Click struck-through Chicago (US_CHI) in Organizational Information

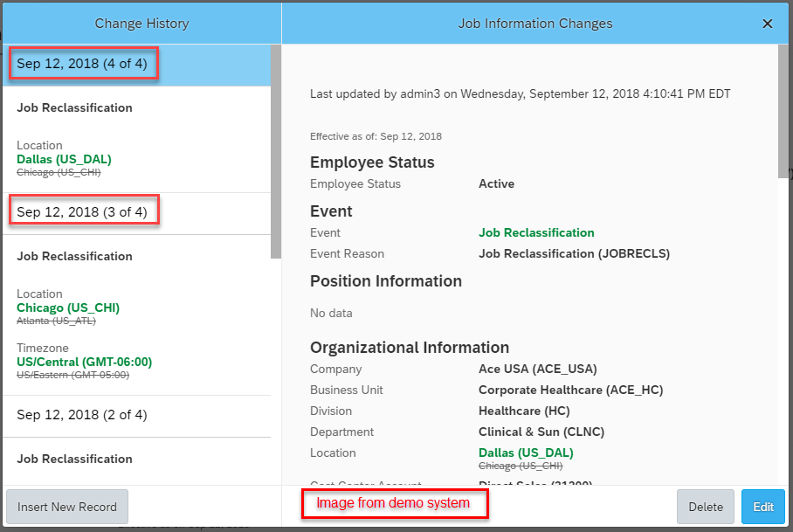pyautogui.click(x=521, y=466)
